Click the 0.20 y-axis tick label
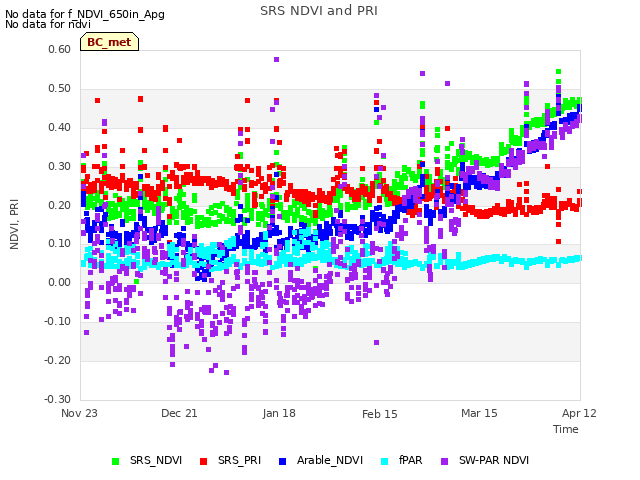This screenshot has width=640, height=480. coord(59,205)
